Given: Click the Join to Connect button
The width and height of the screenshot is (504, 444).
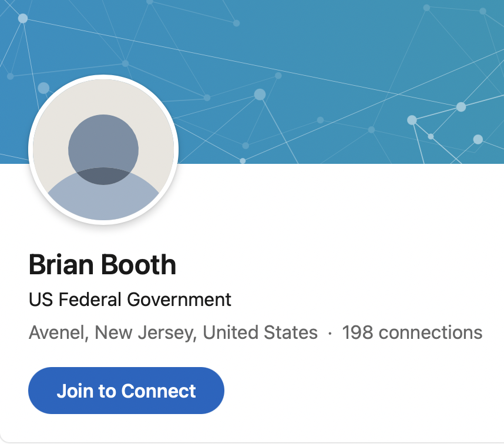Looking at the screenshot, I should pyautogui.click(x=126, y=391).
